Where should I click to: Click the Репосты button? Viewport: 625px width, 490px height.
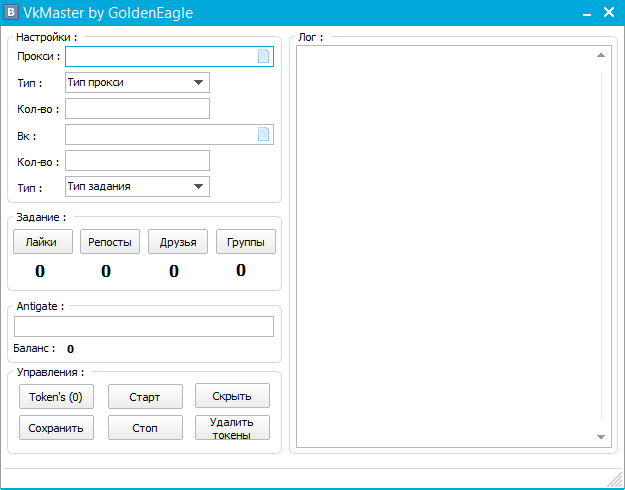click(110, 242)
